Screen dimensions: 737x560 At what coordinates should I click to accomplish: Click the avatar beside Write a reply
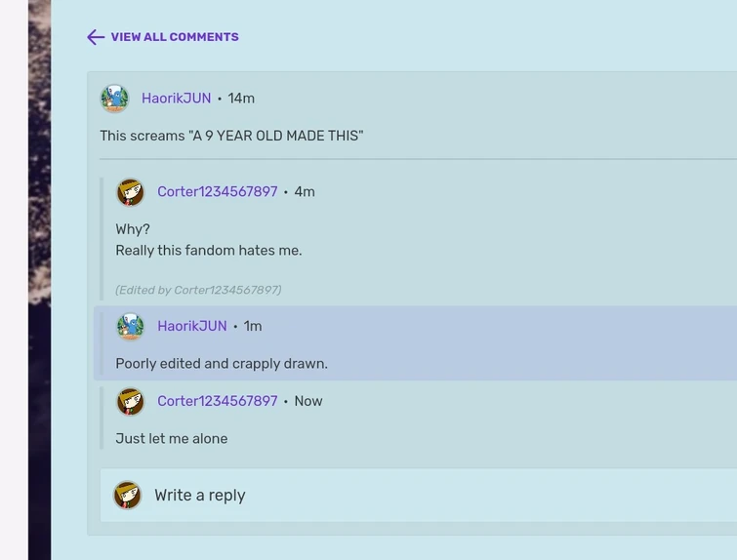(127, 496)
